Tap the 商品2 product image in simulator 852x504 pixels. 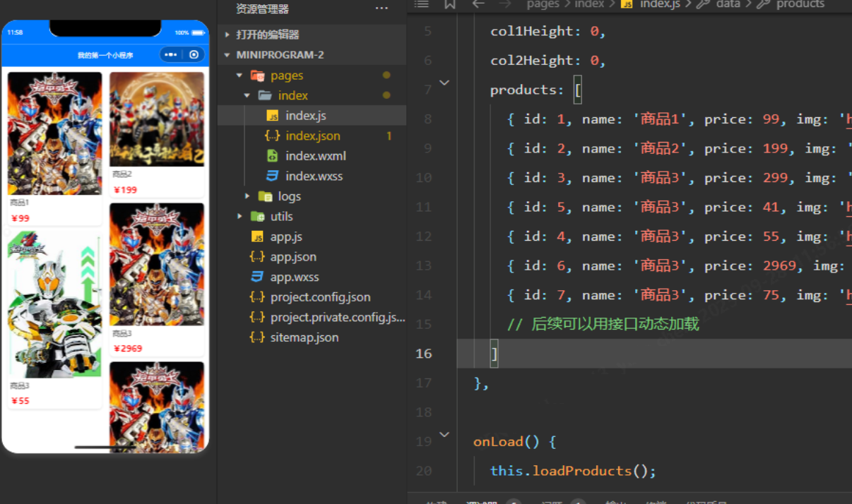click(157, 119)
